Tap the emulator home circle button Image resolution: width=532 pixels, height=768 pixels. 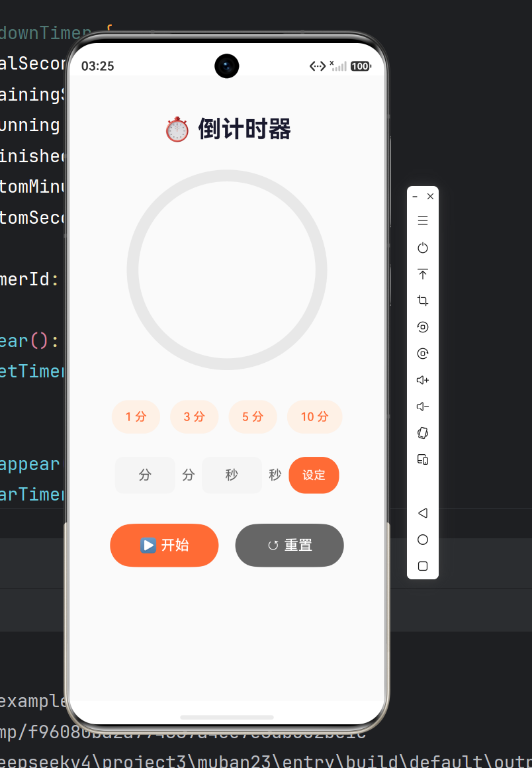tap(423, 540)
